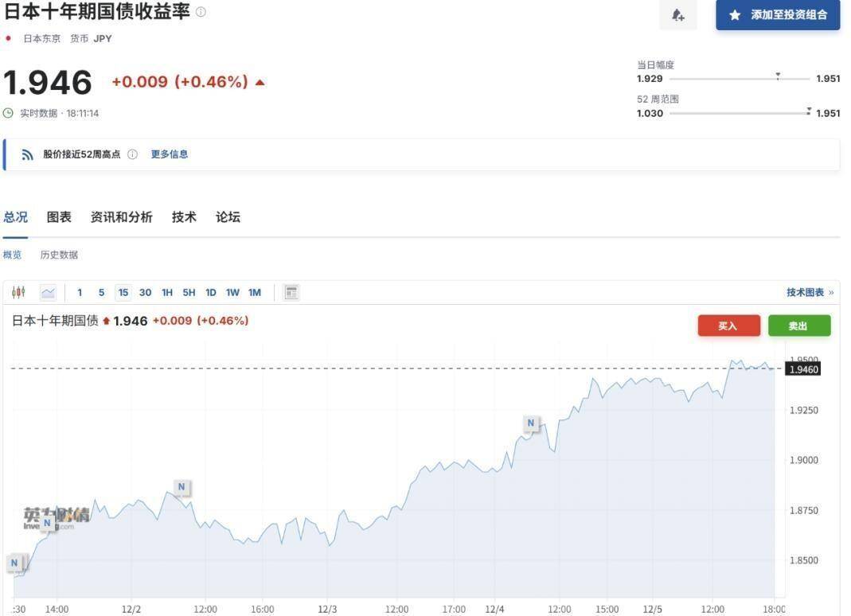Click the 12/3 date label on x-axis
This screenshot has height=616, width=851.
(327, 610)
